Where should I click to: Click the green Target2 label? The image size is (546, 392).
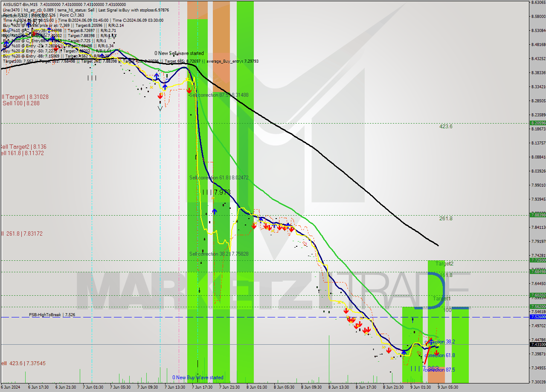point(444,264)
